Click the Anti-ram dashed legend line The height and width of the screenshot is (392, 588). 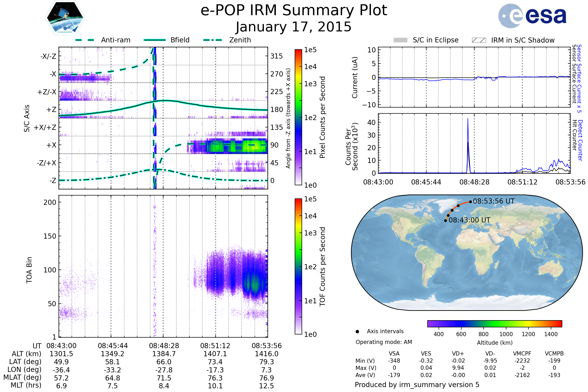click(85, 40)
